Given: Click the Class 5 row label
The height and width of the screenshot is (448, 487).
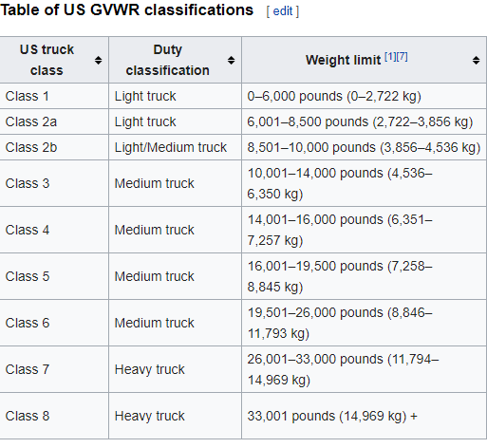Looking at the screenshot, I should click(28, 276).
